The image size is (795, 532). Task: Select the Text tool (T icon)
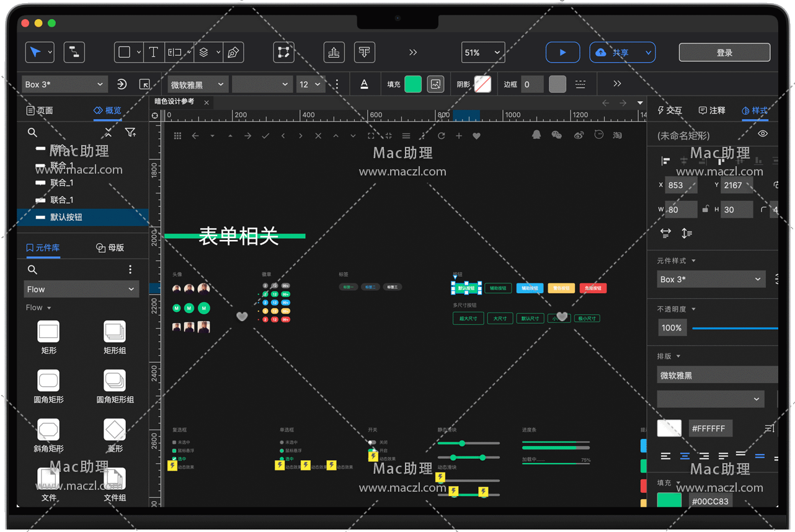coord(153,53)
